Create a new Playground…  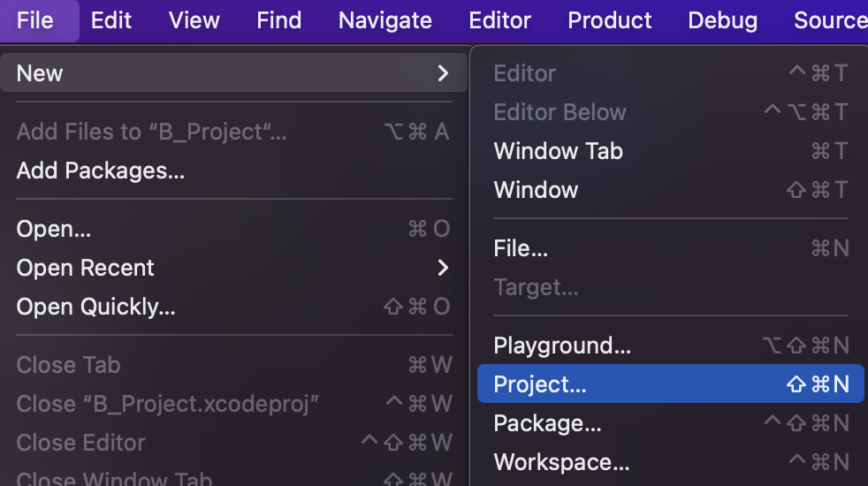[562, 346]
